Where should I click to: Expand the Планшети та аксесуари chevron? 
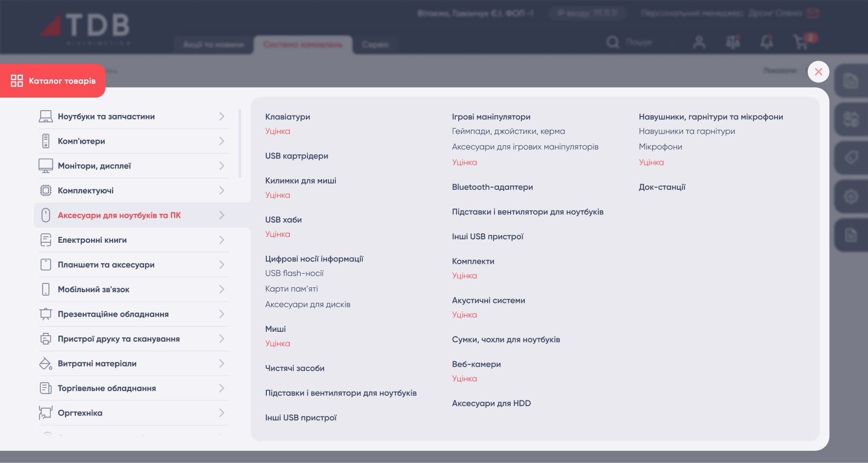[222, 265]
